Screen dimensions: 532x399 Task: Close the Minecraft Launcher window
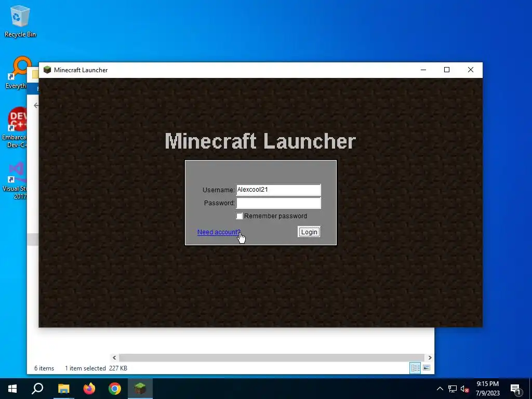coord(471,70)
